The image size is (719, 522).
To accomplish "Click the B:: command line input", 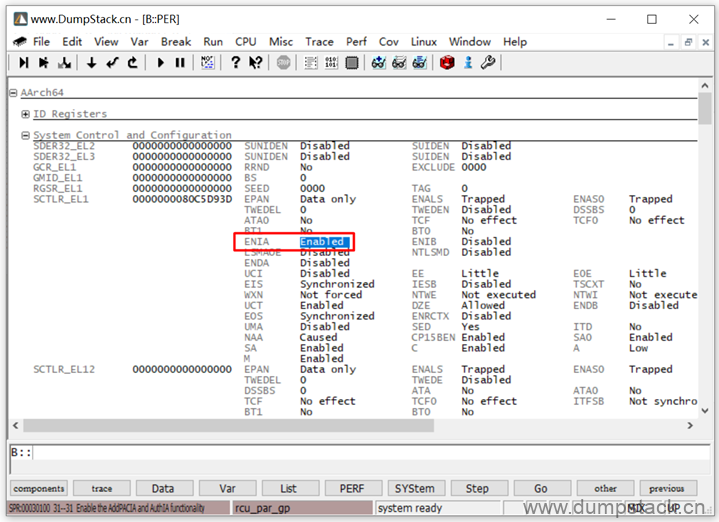I will pyautogui.click(x=360, y=452).
